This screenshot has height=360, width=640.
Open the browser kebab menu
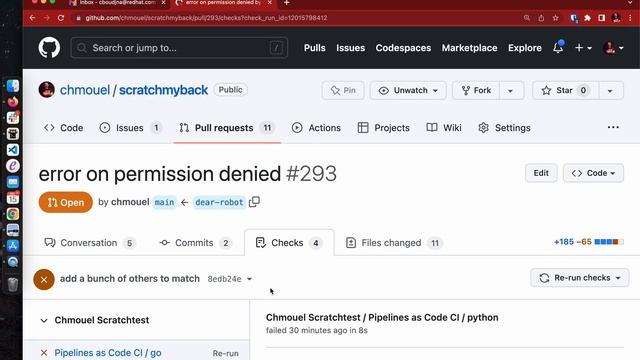click(x=631, y=18)
